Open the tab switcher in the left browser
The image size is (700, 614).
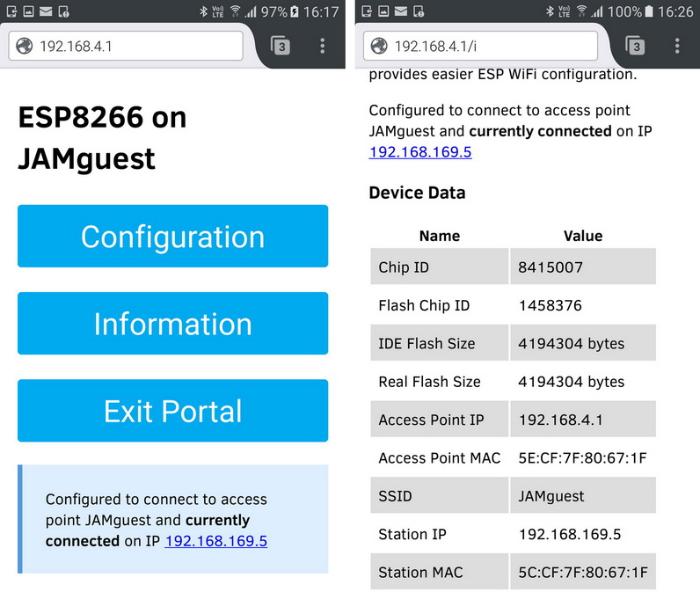pyautogui.click(x=281, y=47)
